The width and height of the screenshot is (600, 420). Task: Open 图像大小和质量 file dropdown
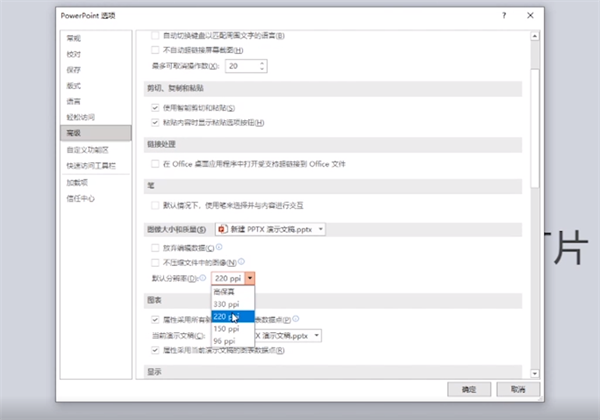point(270,229)
